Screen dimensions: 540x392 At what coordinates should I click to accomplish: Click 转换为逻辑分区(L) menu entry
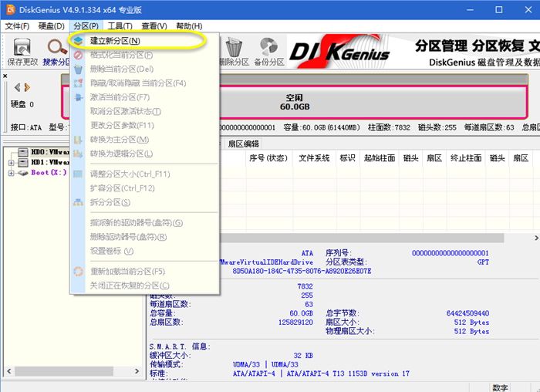[144, 154]
